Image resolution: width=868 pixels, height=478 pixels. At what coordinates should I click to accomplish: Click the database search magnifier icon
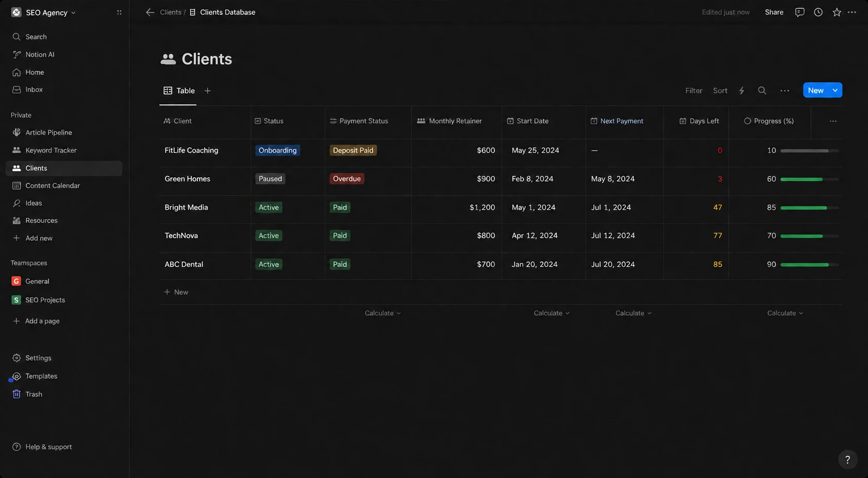(x=762, y=91)
